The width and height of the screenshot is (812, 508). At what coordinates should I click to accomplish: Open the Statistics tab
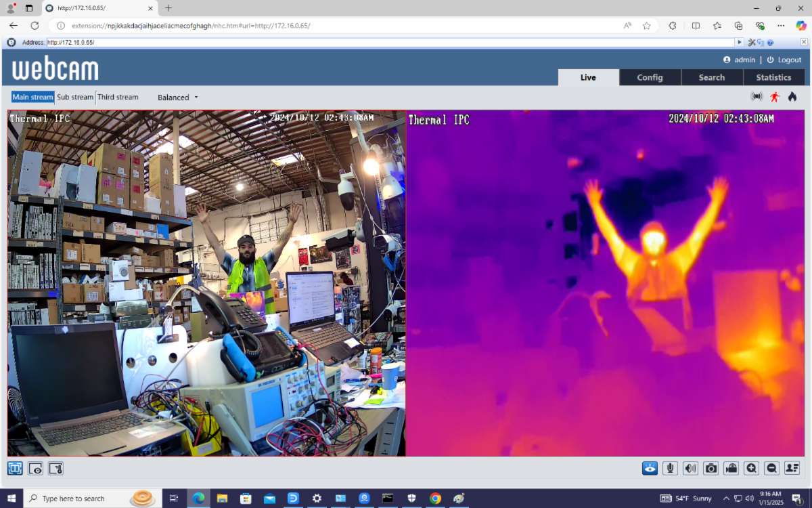click(774, 77)
